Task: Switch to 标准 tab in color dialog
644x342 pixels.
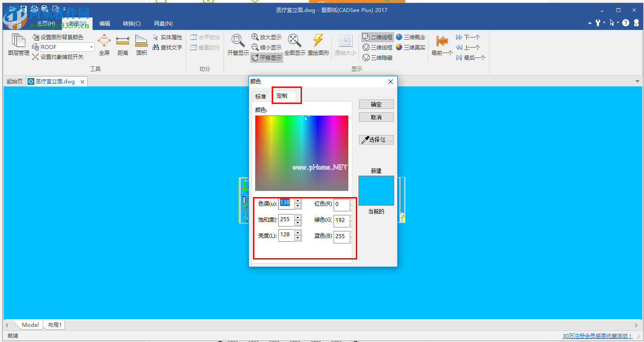Action: (261, 96)
